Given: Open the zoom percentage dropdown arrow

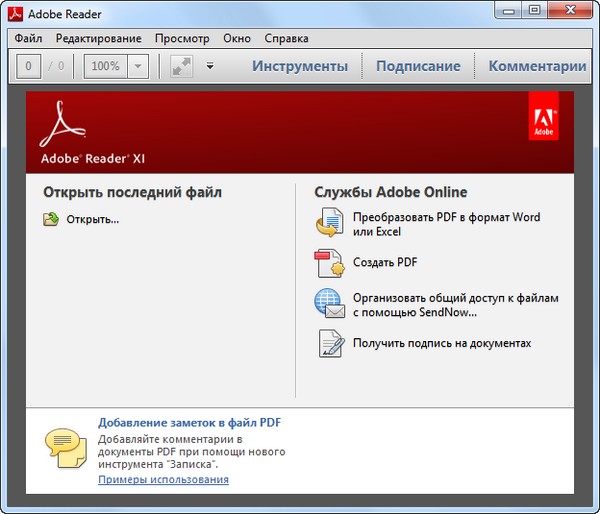Looking at the screenshot, I should pyautogui.click(x=138, y=67).
